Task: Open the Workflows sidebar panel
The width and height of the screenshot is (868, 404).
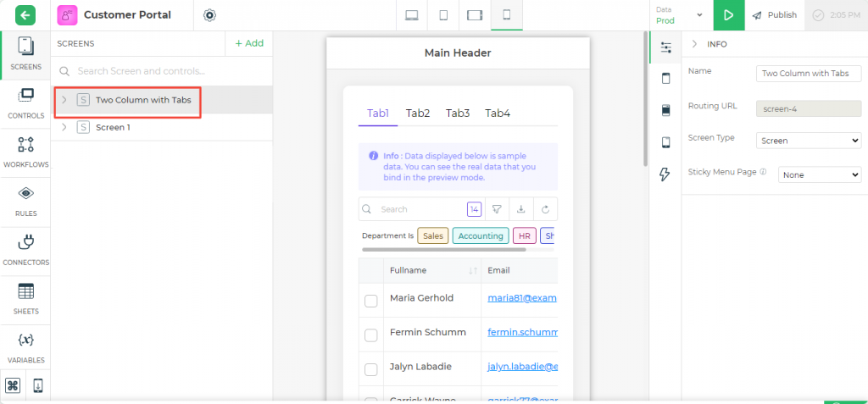Action: (x=25, y=152)
